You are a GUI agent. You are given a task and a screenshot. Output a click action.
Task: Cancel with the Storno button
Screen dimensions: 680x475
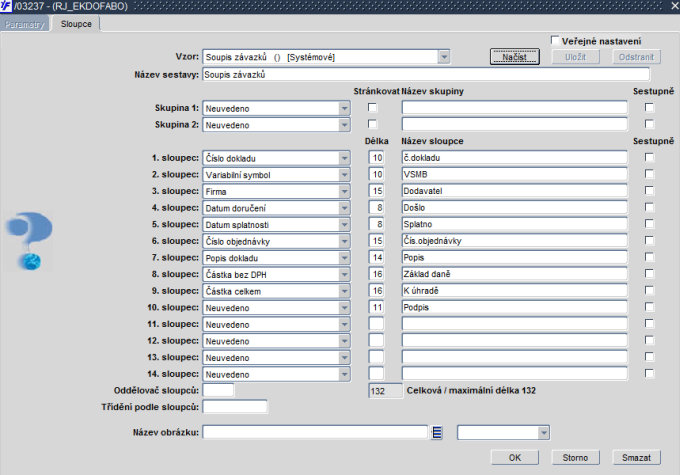pyautogui.click(x=575, y=458)
